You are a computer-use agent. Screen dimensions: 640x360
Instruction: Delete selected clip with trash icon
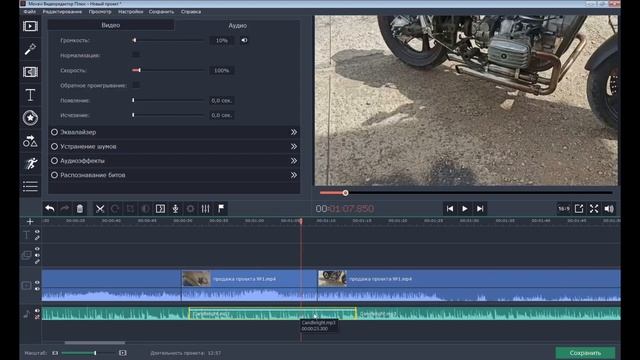coord(80,209)
